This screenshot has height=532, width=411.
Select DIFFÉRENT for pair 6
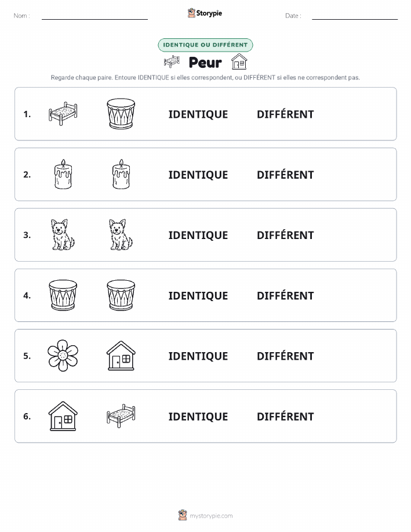point(285,417)
